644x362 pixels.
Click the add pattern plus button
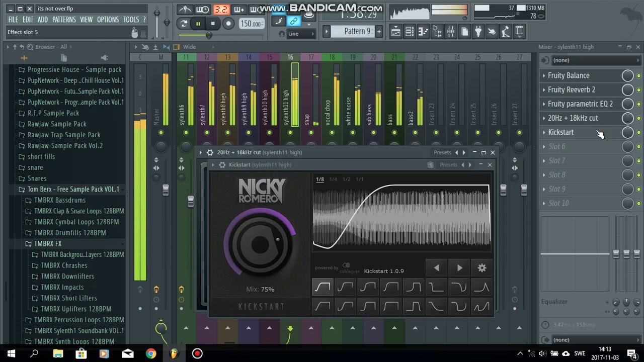coord(379,31)
